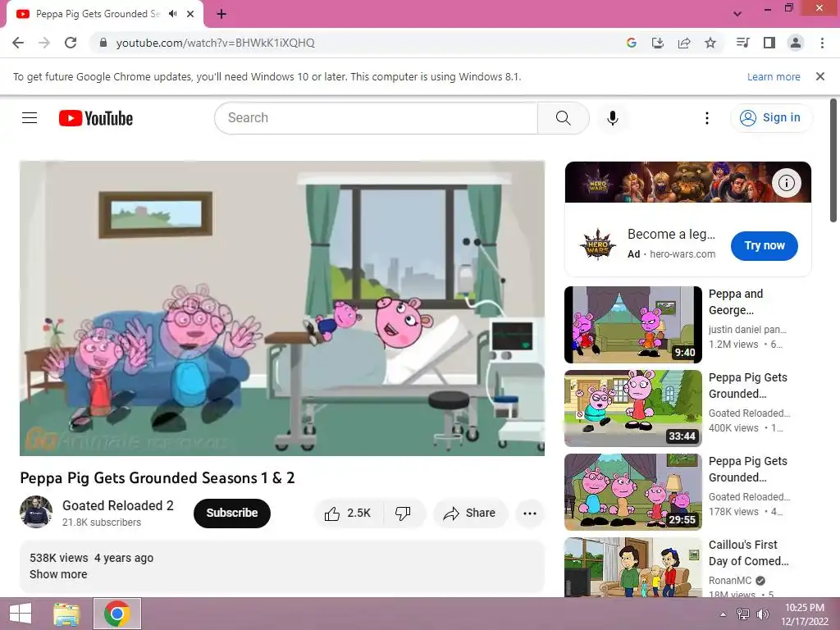
Task: Click the Peppa and George... video title
Action: pos(736,302)
